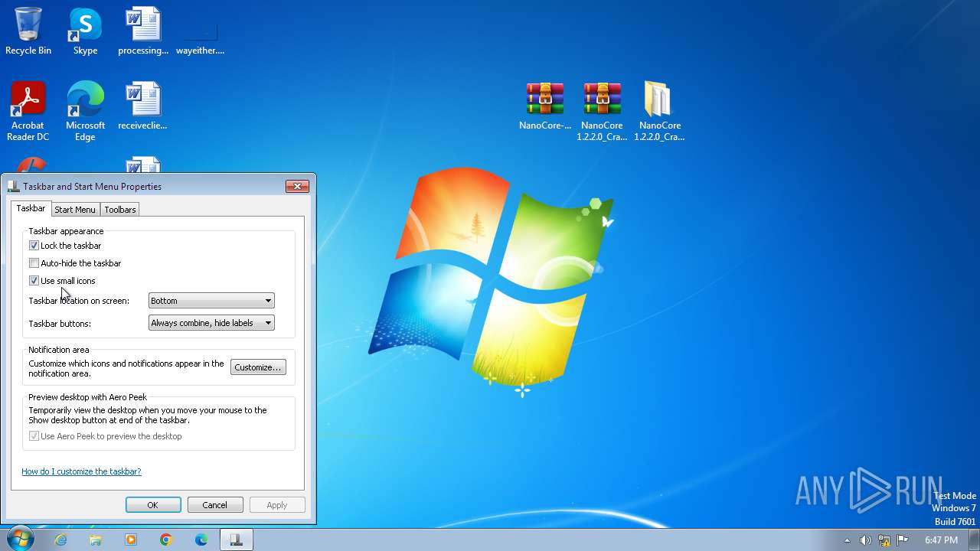Image resolution: width=980 pixels, height=551 pixels.
Task: Open Windows Media Player taskbar icon
Action: [x=131, y=540]
